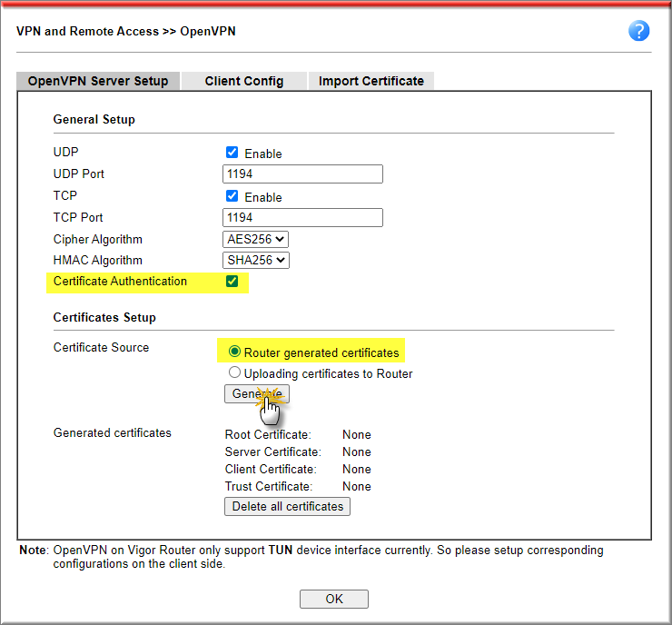Viewport: 672px width, 625px height.
Task: Click the General Setup heading
Action: (x=94, y=119)
